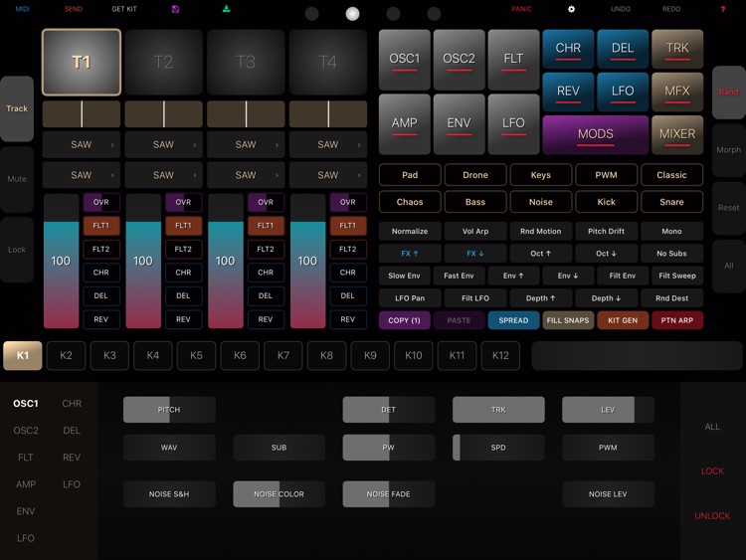Expand T2 second SAW waveform selector
The image size is (746, 560).
click(x=163, y=175)
